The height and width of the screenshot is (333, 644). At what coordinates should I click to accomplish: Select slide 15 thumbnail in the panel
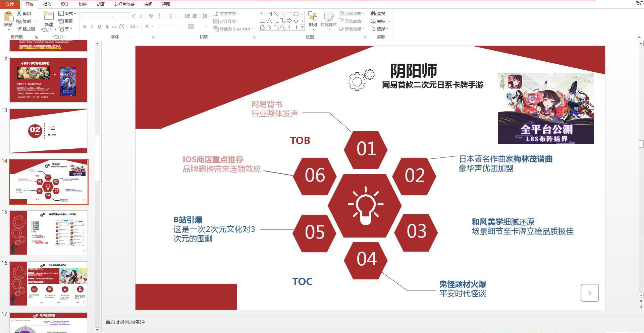48,232
